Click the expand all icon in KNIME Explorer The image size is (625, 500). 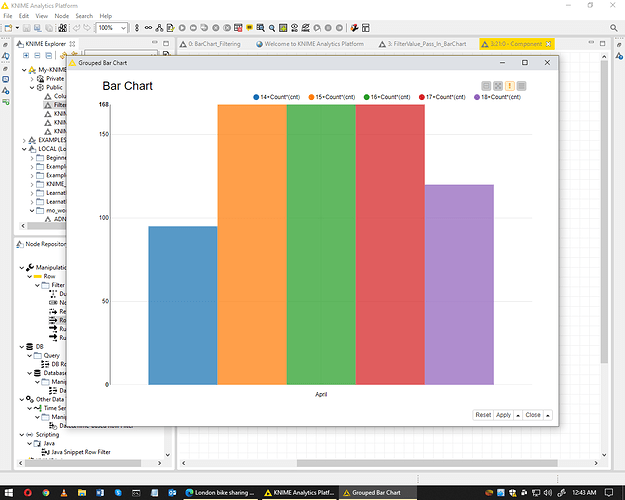[26, 55]
